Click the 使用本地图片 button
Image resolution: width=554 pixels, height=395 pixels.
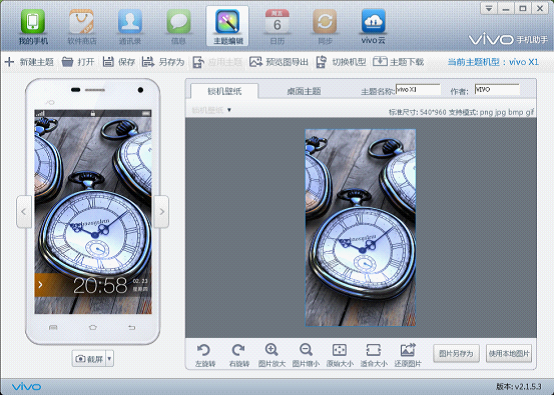pos(509,353)
